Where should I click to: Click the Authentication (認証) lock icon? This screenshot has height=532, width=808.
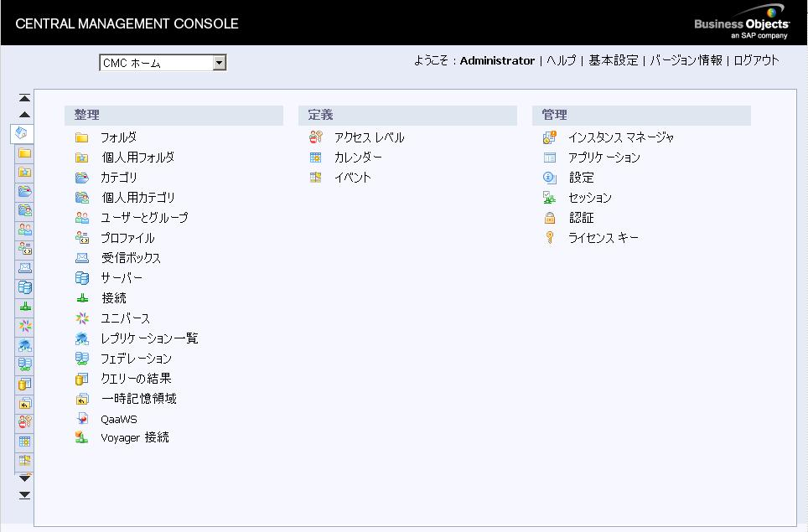point(549,218)
